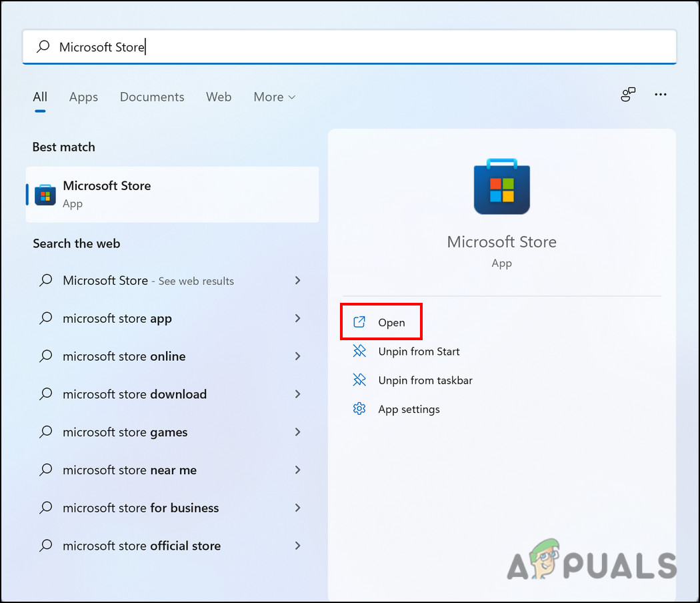Select the Web filter tab
700x603 pixels.
[x=219, y=97]
